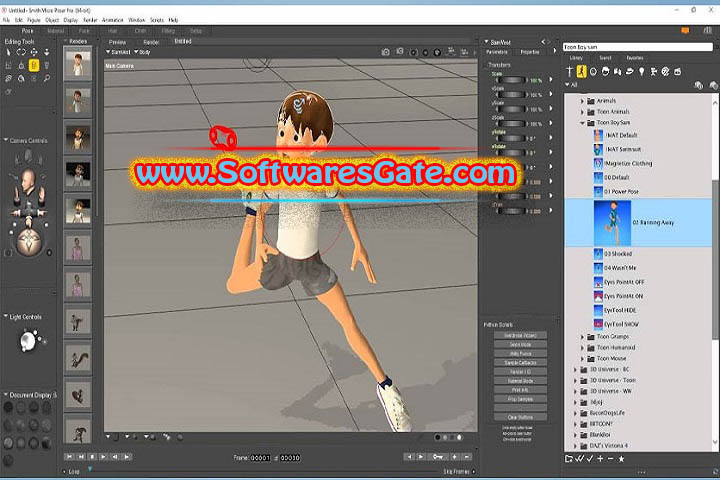The height and width of the screenshot is (480, 720).
Task: Click the key icon on animation bar
Action: pyautogui.click(x=438, y=457)
